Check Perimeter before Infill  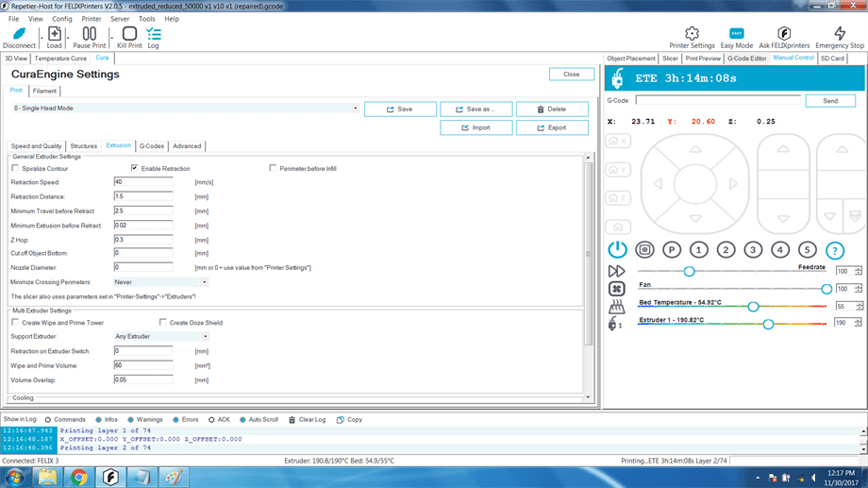click(273, 168)
